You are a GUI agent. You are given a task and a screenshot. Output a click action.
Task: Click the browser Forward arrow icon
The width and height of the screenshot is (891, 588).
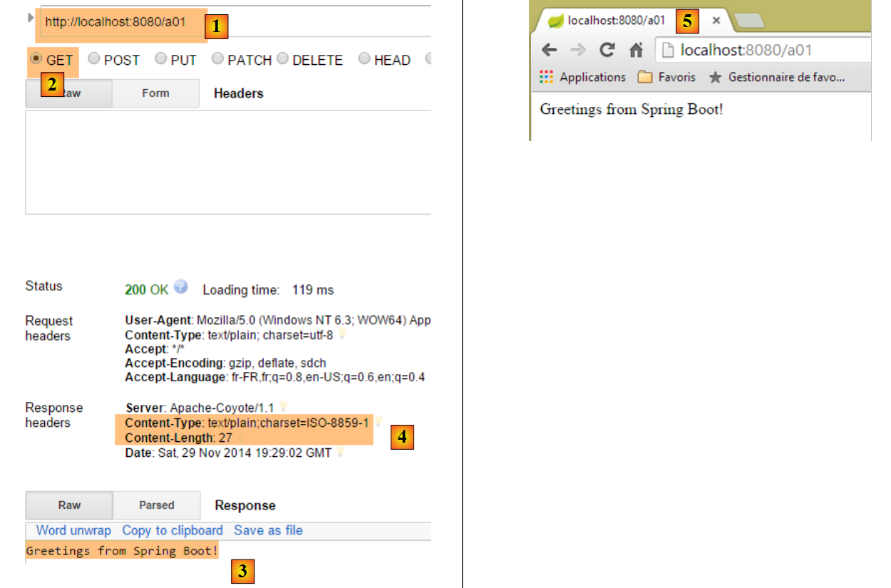click(578, 50)
